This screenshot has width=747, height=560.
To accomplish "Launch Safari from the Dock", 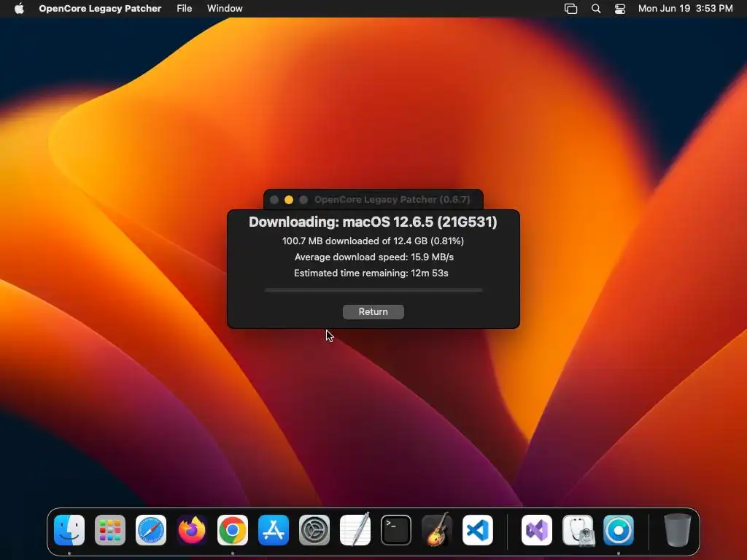I will 151,530.
